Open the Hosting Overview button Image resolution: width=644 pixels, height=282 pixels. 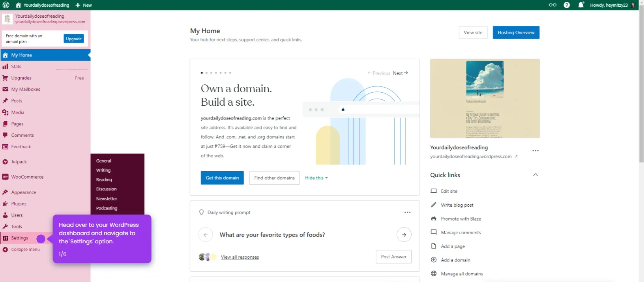(516, 33)
